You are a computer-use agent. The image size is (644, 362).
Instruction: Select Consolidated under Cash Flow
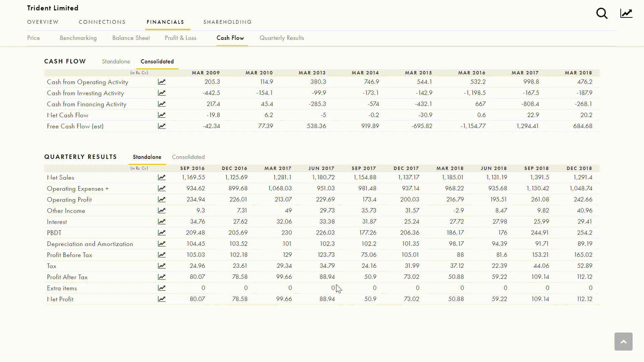[157, 61]
